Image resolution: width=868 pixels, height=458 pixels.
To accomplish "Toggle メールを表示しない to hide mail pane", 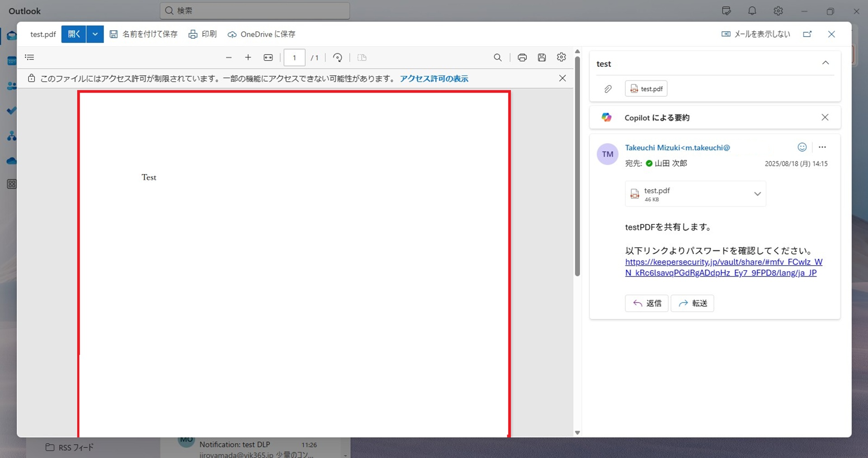I will coord(755,34).
